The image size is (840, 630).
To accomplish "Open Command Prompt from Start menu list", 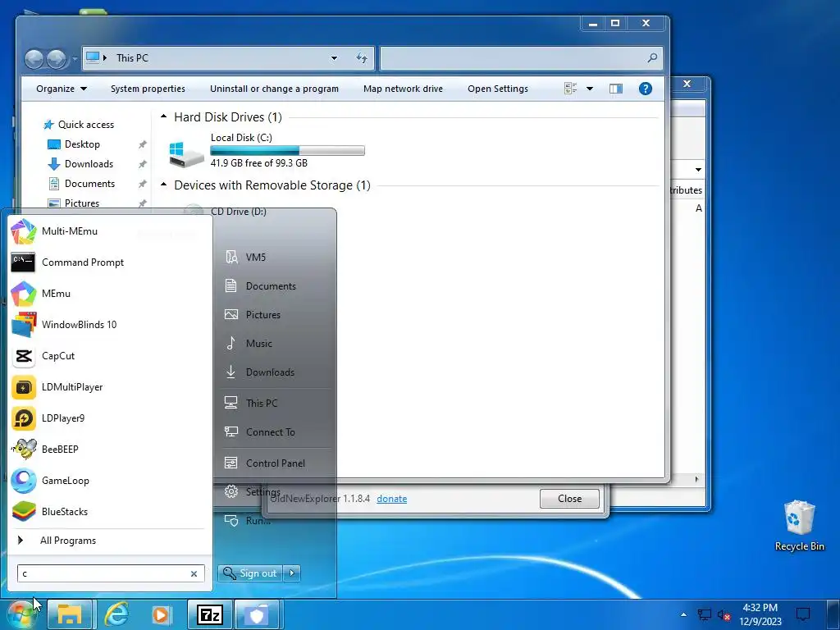I will (x=67, y=262).
